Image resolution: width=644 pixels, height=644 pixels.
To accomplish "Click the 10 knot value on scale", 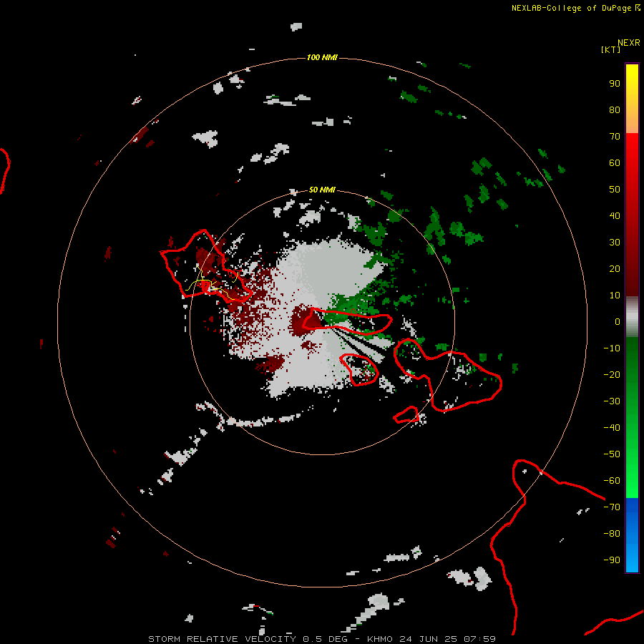I will point(615,296).
